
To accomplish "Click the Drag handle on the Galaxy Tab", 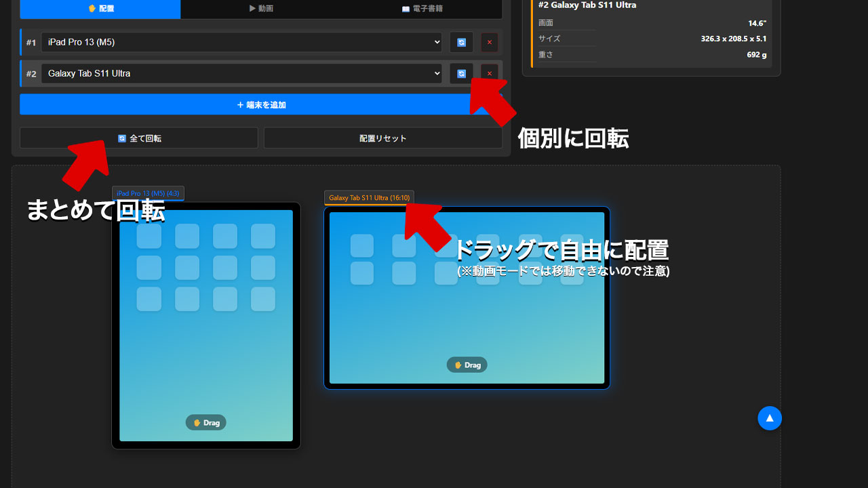I will (x=467, y=365).
